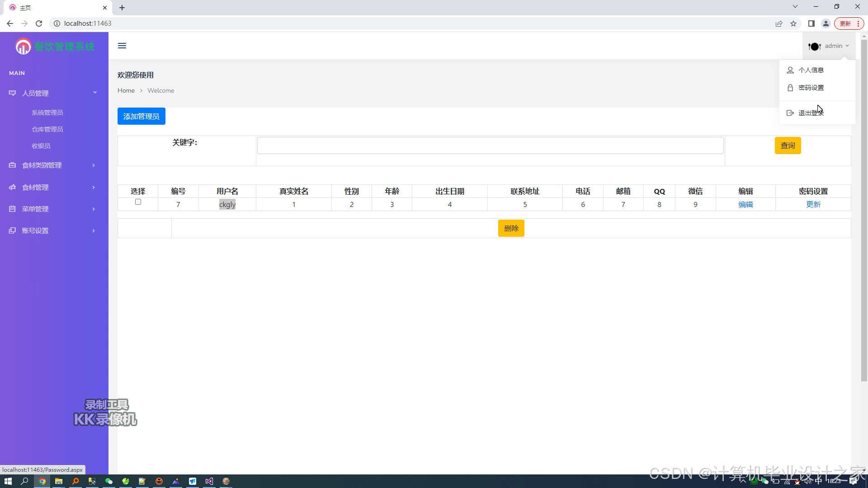
Task: Open a new browser tab
Action: pyautogui.click(x=122, y=8)
